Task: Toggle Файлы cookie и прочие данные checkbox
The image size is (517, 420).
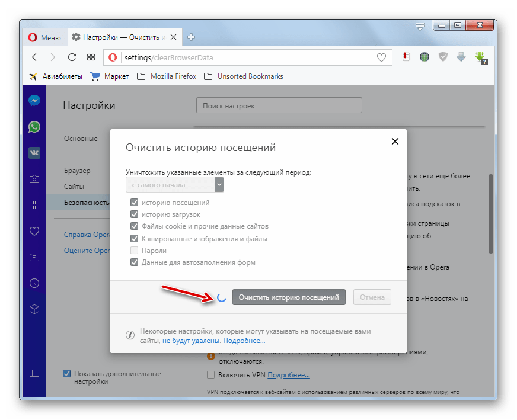Action: coord(134,226)
